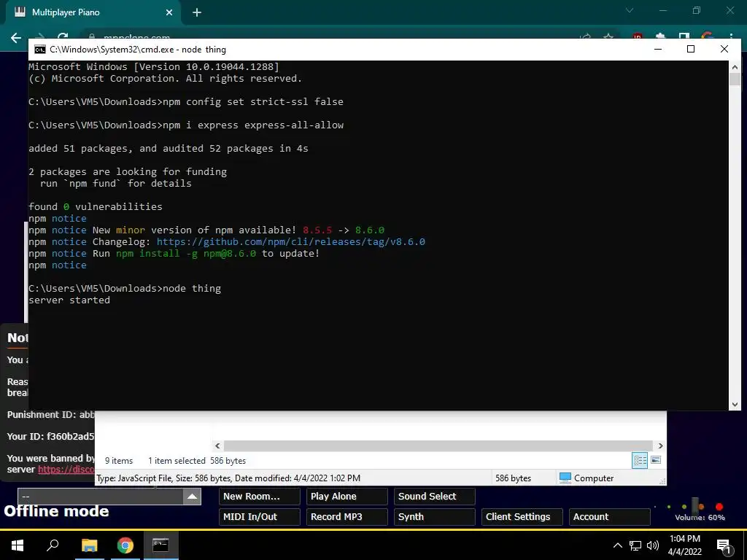Click the Chrome extensions puzzle icon
The height and width of the screenshot is (560, 747).
(x=660, y=36)
